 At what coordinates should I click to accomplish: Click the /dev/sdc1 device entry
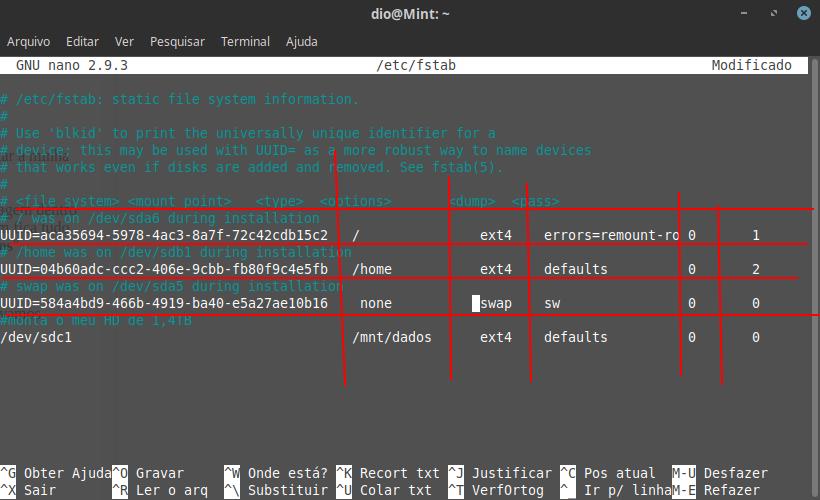[x=36, y=337]
